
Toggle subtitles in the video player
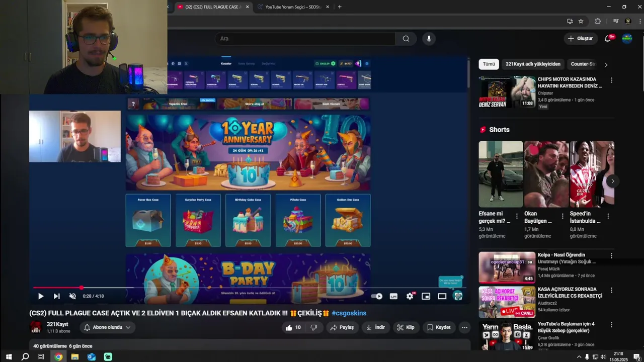(393, 296)
